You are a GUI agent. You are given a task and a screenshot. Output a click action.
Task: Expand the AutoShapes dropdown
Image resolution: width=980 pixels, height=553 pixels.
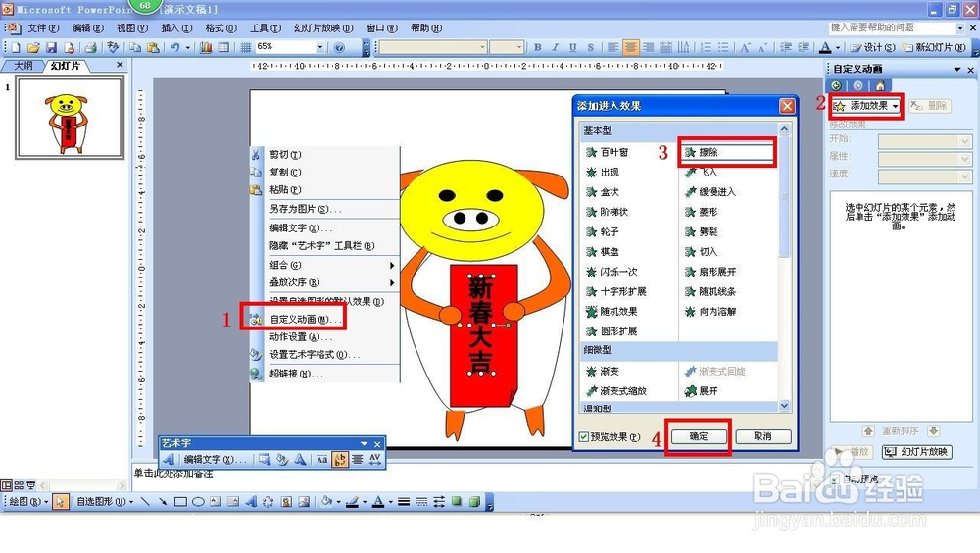[x=105, y=502]
